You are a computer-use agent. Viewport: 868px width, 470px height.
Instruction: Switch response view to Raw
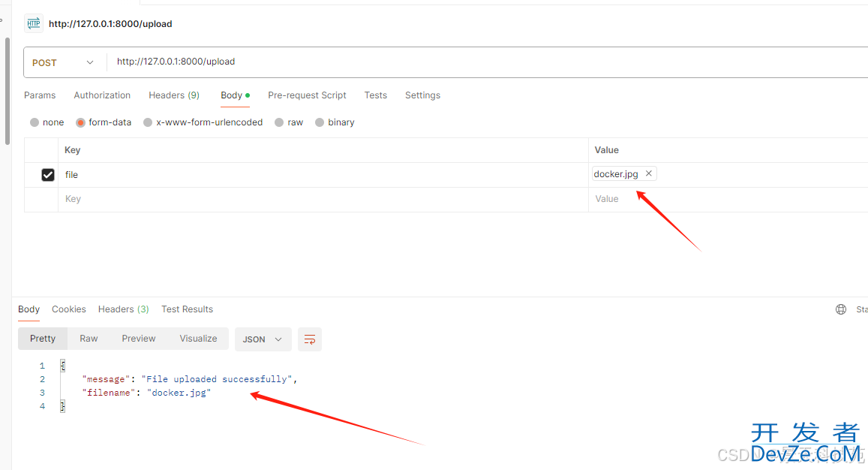point(89,339)
